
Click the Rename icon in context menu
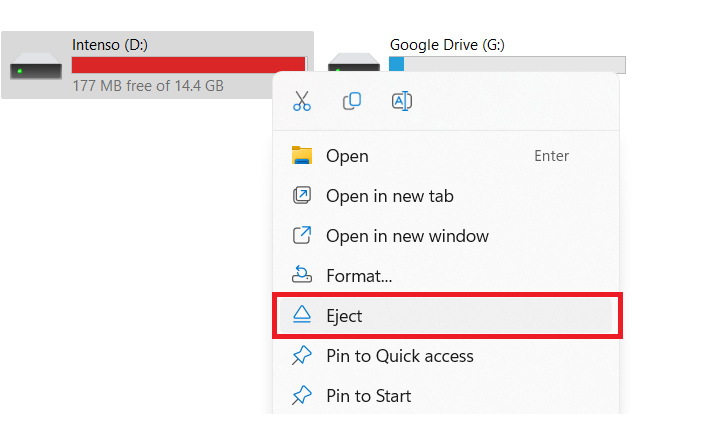pyautogui.click(x=402, y=101)
